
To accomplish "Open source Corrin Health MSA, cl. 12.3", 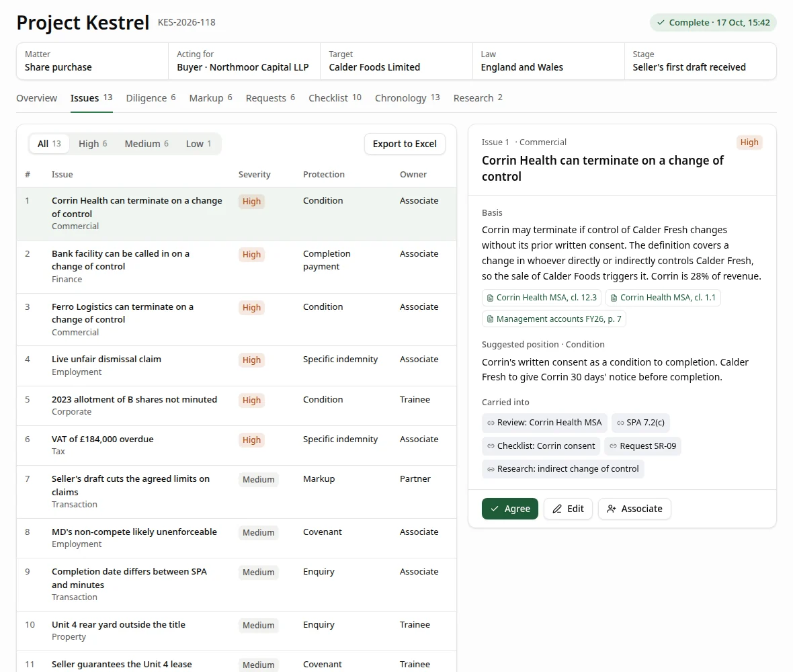I will [x=541, y=298].
